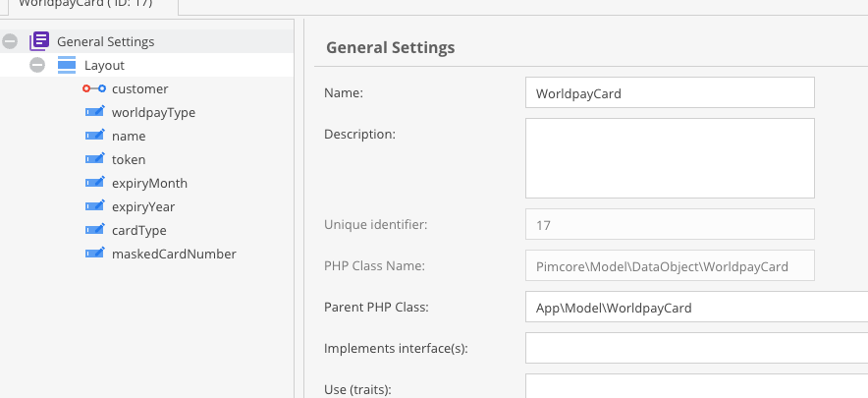Click the expiryYear field icon
This screenshot has height=398, width=868.
pos(94,206)
